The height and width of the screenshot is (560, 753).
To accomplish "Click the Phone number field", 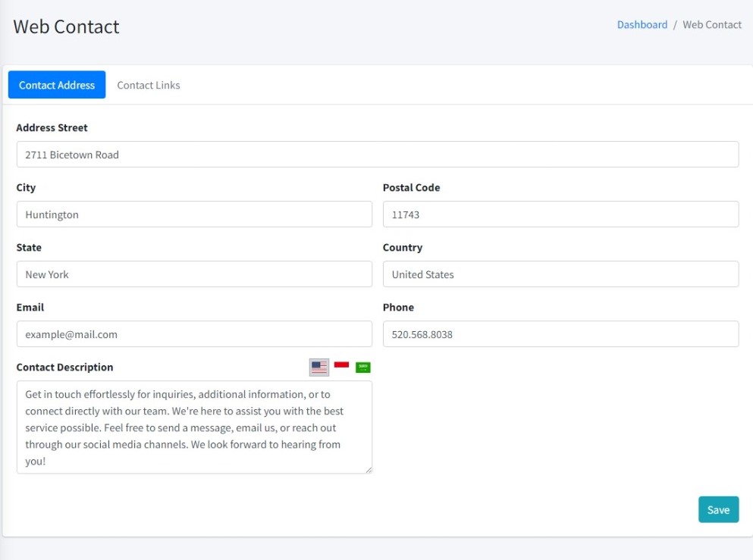I will coord(560,334).
